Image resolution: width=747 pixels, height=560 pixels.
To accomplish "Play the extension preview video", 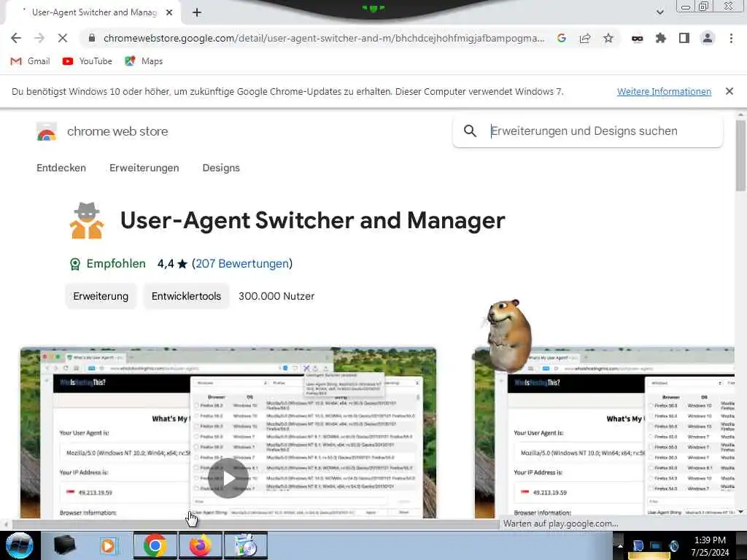I will pyautogui.click(x=228, y=478).
